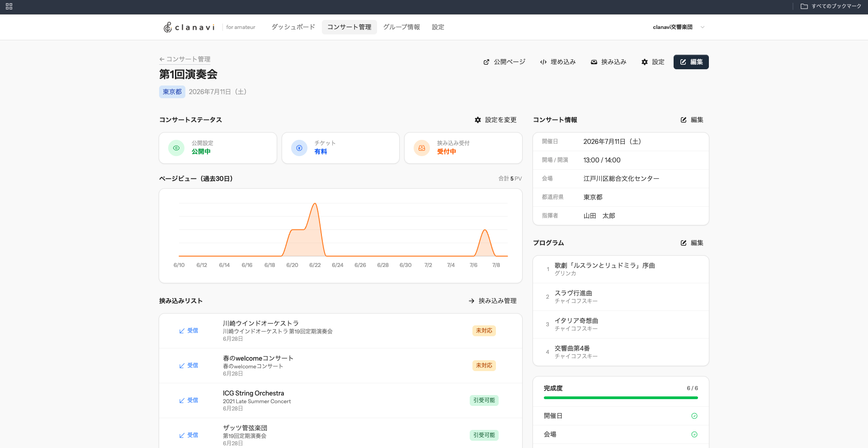Click the inbox icon in 挟み込み受付 card
868x448 pixels.
(422, 148)
